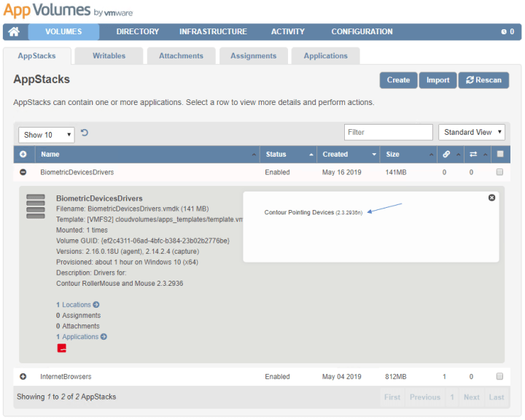Toggle the select-all checkbox in table header
The width and height of the screenshot is (525, 420).
(x=499, y=155)
